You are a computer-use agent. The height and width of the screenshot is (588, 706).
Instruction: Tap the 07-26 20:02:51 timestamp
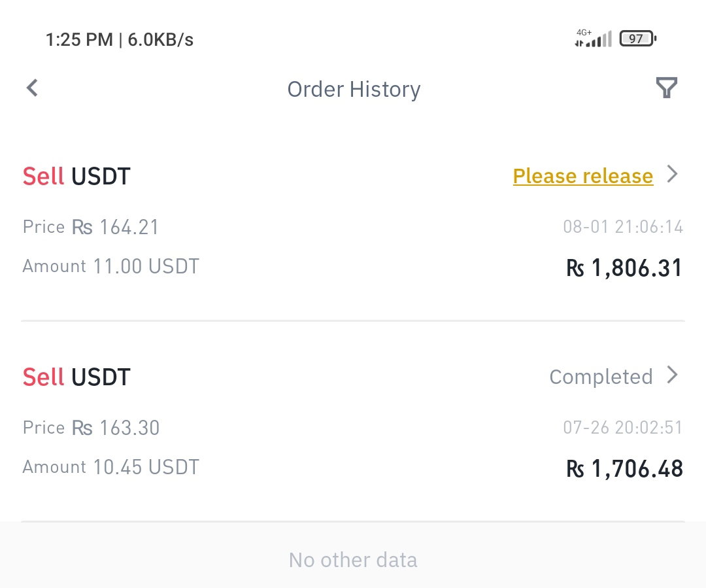coord(623,428)
